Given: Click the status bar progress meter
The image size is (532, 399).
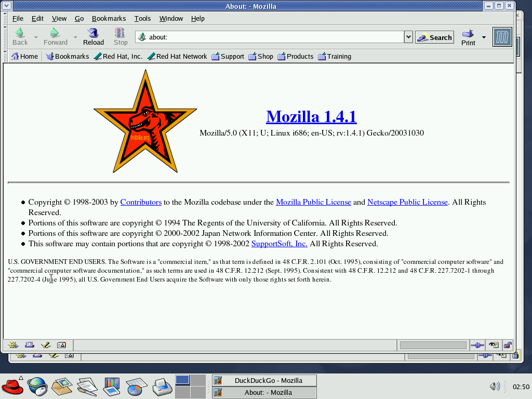Looking at the screenshot, I should [x=433, y=345].
